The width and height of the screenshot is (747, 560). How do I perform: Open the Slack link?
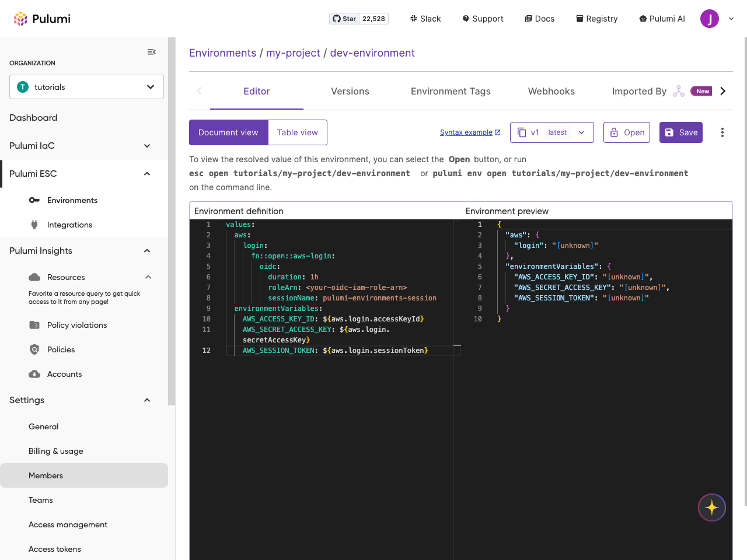pyautogui.click(x=425, y=19)
